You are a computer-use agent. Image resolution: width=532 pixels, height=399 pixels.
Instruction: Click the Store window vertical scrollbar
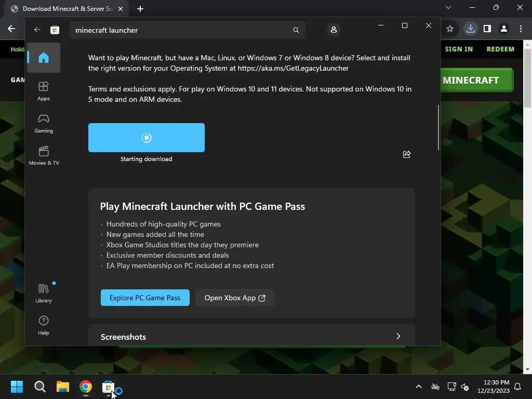point(438,127)
